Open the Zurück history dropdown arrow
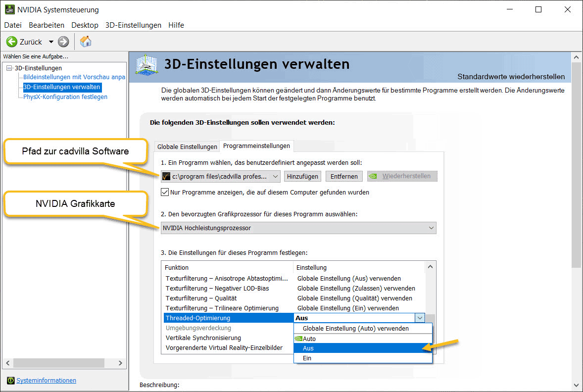The height and width of the screenshot is (392, 583). (51, 42)
